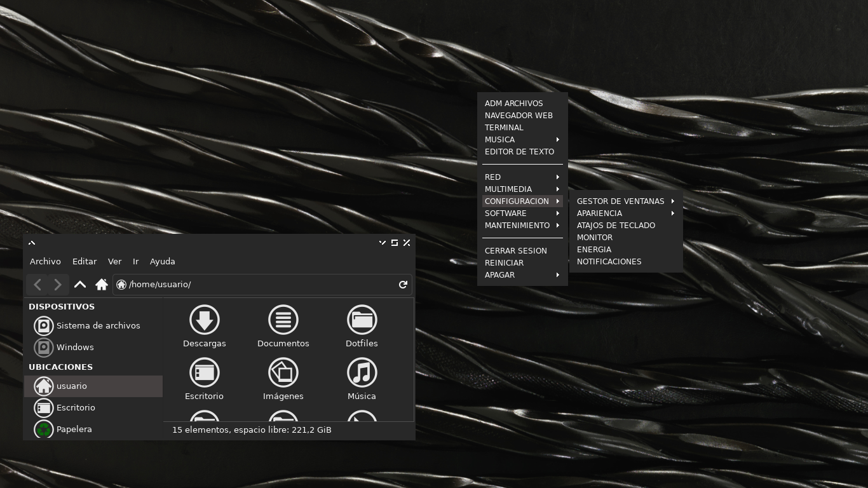Open ENERGIA settings from submenu
Screen dimensions: 868x488
click(x=626, y=250)
